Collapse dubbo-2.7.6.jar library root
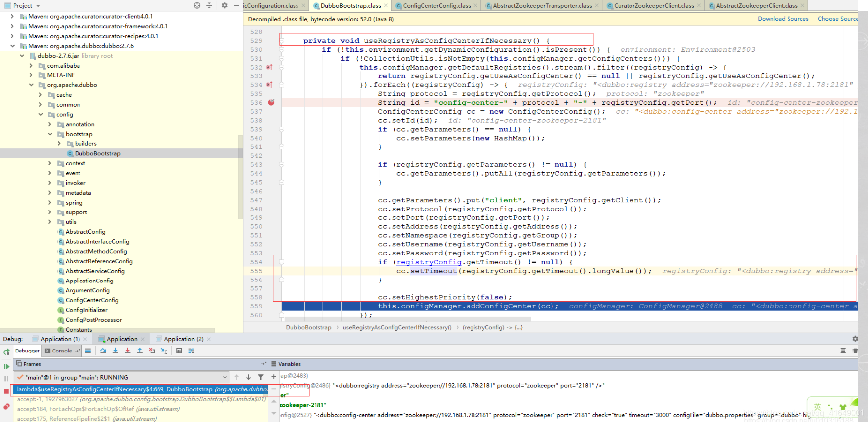 pyautogui.click(x=22, y=56)
